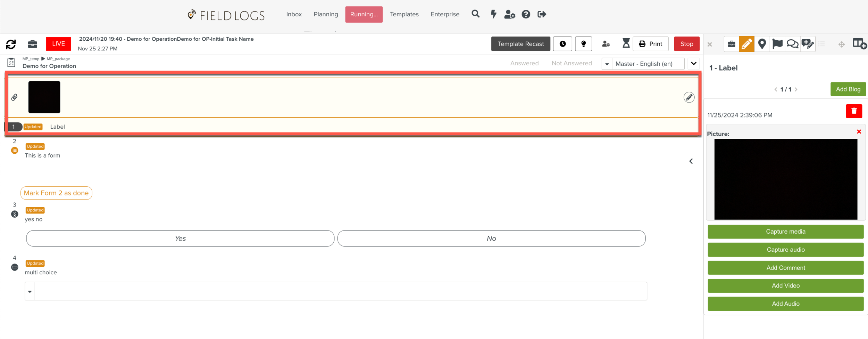Go to previous blog entry chevron
Viewport: 868px width, 339px height.
pyautogui.click(x=776, y=90)
